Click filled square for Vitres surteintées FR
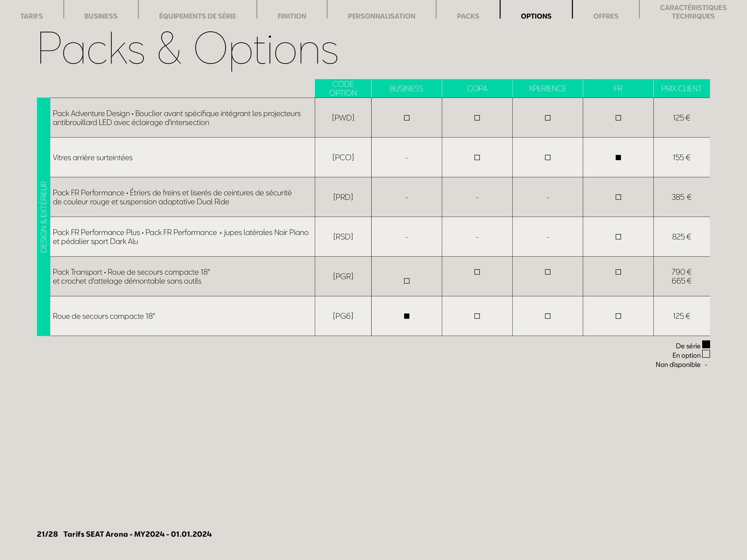The width and height of the screenshot is (747, 560). (618, 158)
